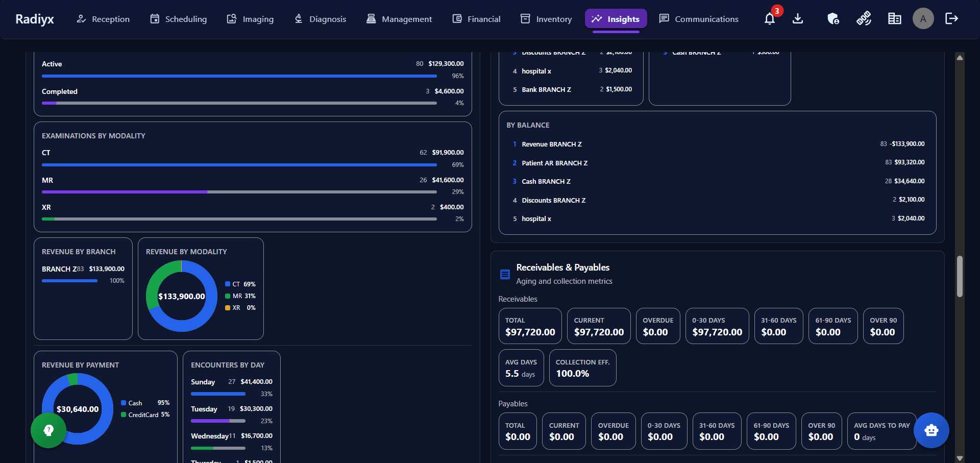Open the Reception menu
The width and height of the screenshot is (980, 463).
[x=103, y=19]
